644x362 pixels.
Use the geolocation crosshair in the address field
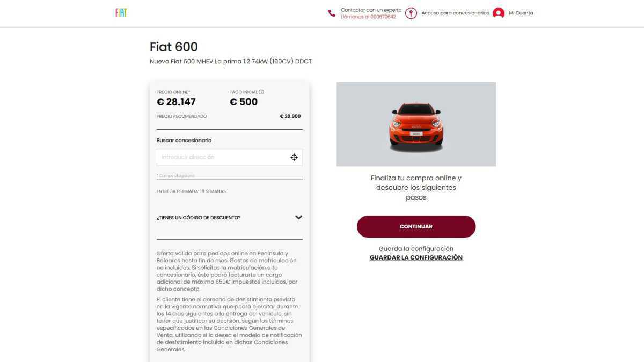(294, 157)
